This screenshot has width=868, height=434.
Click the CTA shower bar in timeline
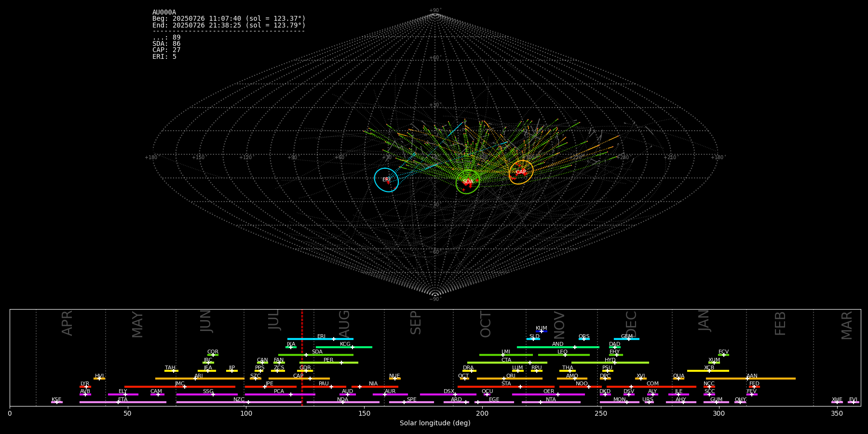(x=507, y=363)
